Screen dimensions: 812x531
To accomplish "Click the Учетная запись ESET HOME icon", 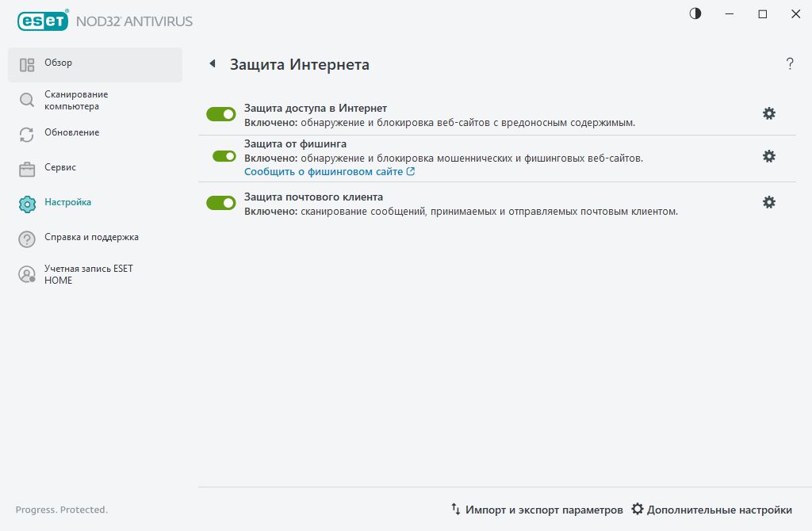I will point(26,275).
